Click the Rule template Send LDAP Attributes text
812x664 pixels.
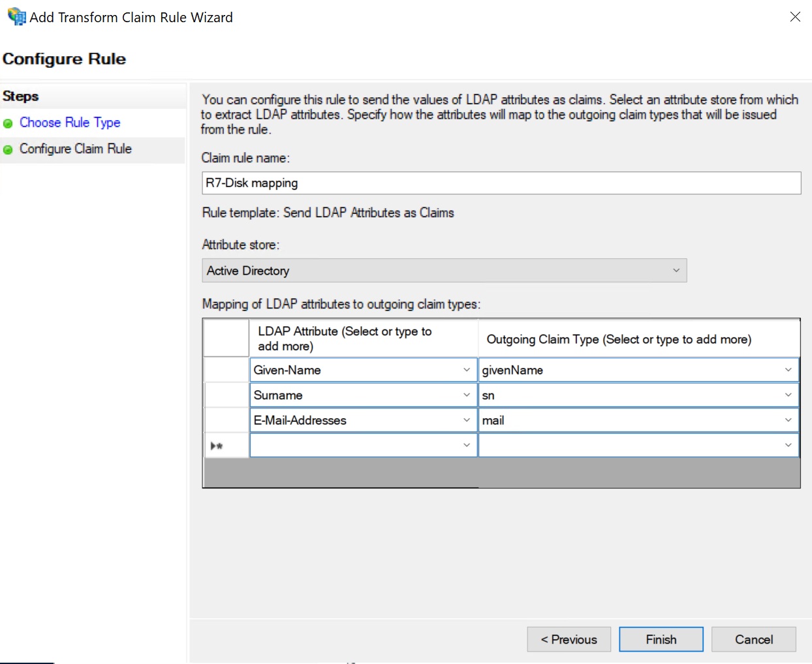(328, 213)
